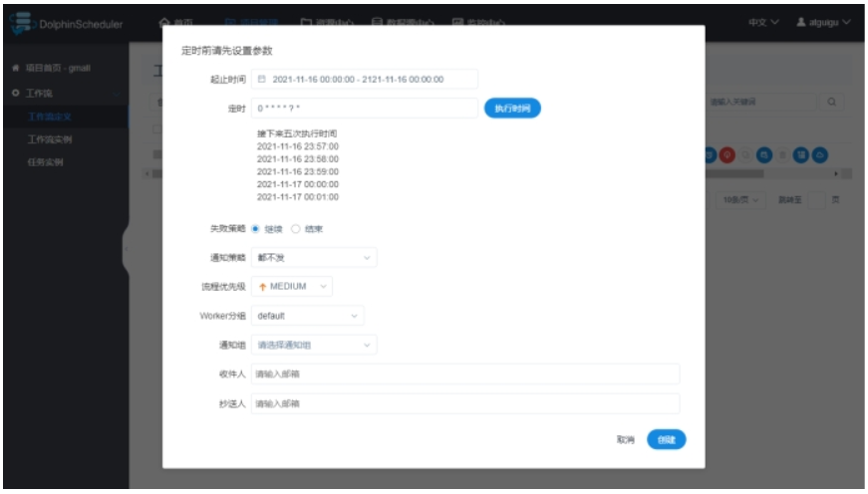This screenshot has height=494, width=868.
Task: Click the calendar icon in 起止时间 field
Action: (x=262, y=79)
